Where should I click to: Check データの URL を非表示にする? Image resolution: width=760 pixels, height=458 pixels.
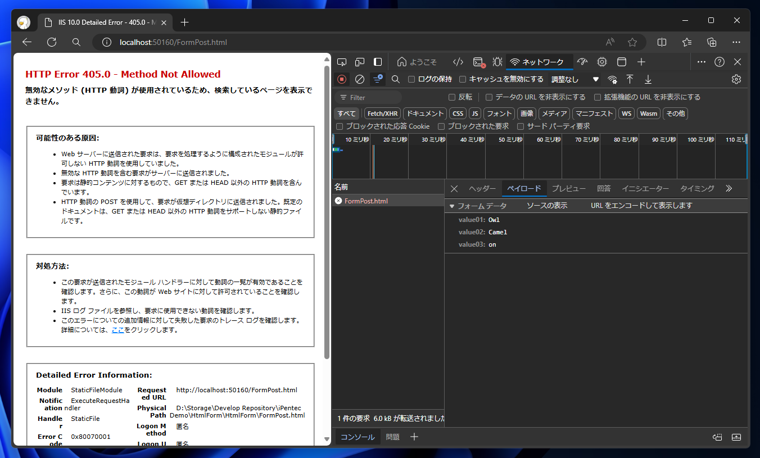click(489, 97)
